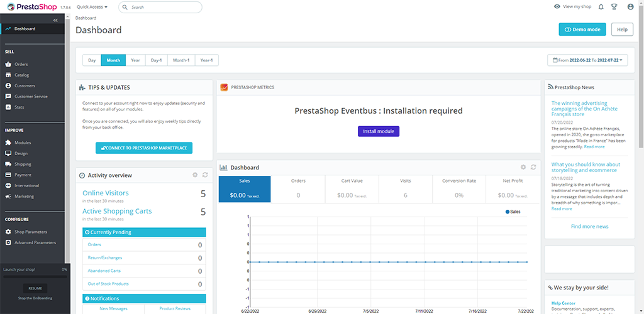644x314 pixels.
Task: Click the Marketing megaphone icon in sidebar
Action: 8,196
